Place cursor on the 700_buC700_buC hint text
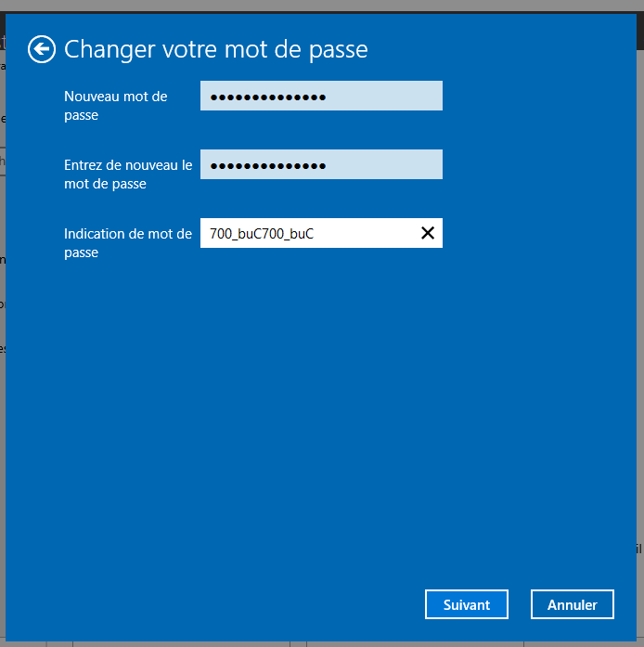The width and height of the screenshot is (644, 647). (x=262, y=234)
